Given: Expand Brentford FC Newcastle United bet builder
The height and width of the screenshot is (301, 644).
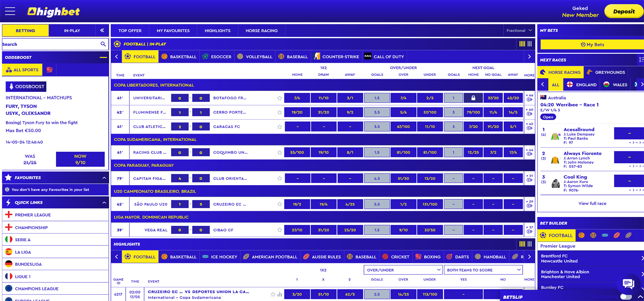Looking at the screenshot, I should click(591, 258).
